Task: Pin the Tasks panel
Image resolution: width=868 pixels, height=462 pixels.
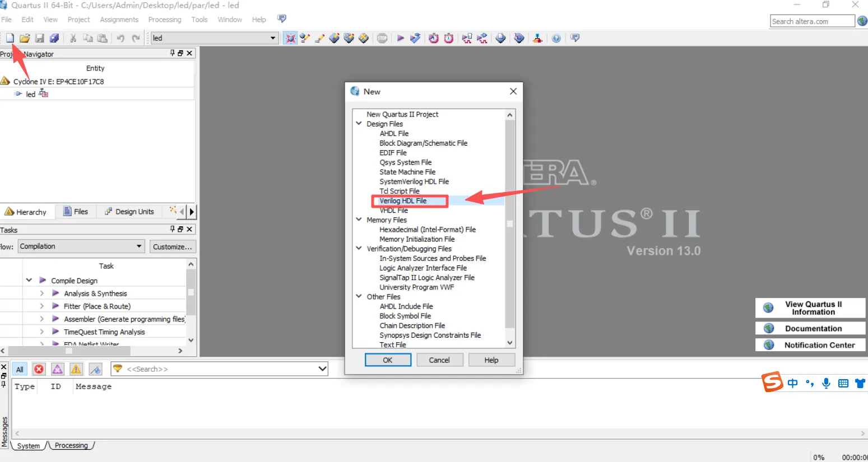Action: [173, 229]
